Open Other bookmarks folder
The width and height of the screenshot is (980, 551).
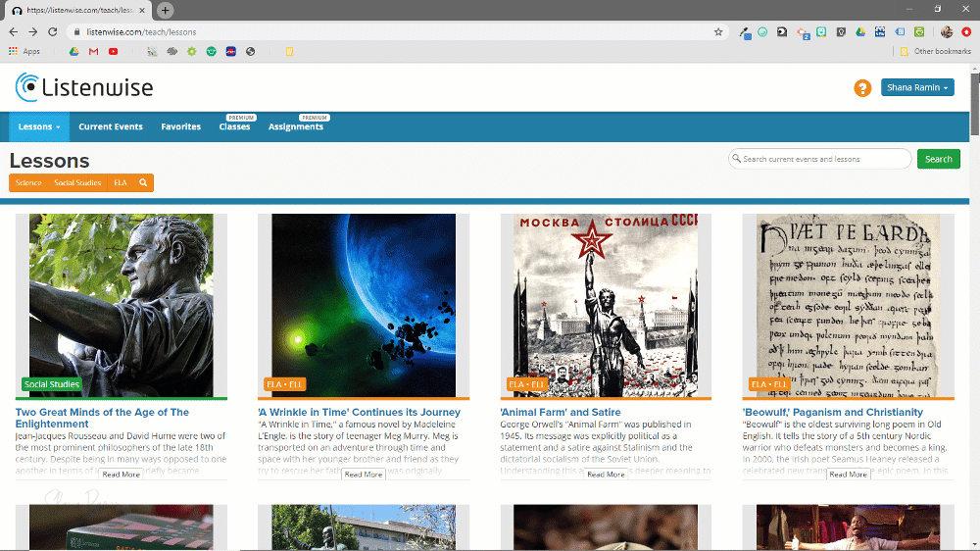(x=936, y=51)
